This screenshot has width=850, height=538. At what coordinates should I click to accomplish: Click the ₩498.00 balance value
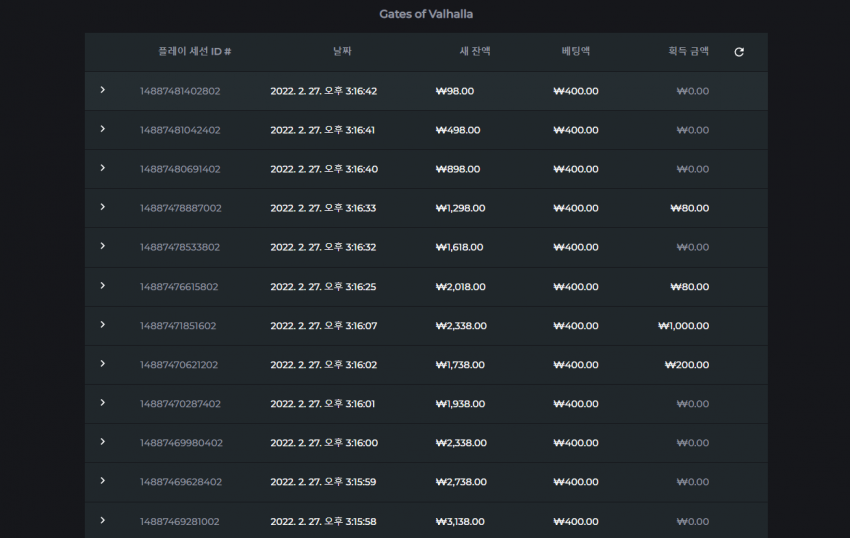[458, 130]
